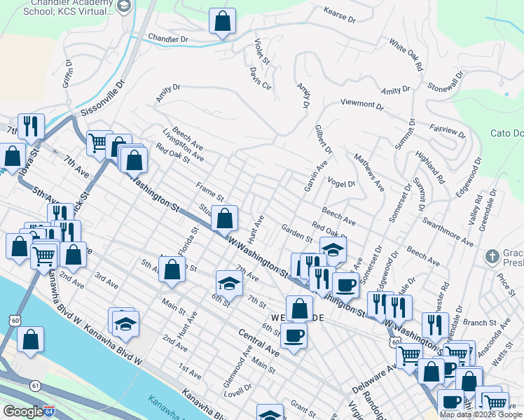Select the shopping bag marker over West Side label
This screenshot has height=420, width=524.
[x=299, y=309]
